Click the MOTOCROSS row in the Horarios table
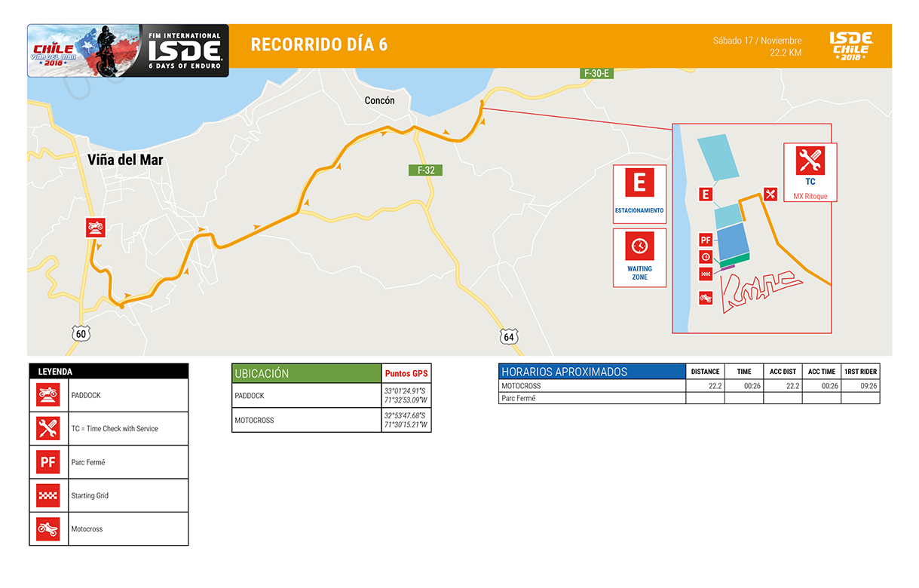 689,386
